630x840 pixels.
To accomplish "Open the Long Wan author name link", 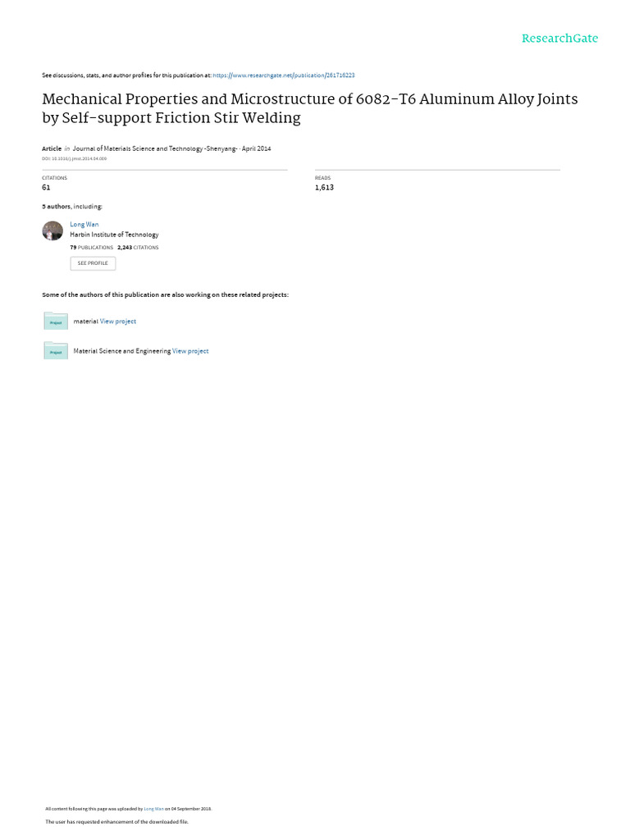I will pos(84,225).
